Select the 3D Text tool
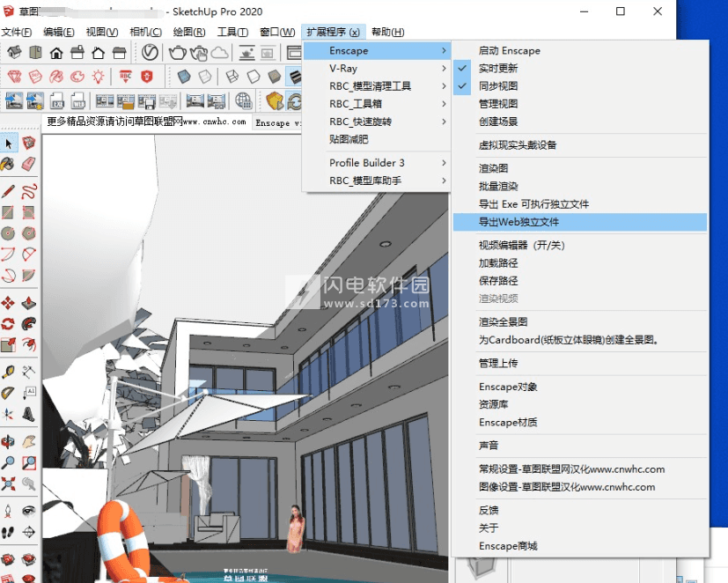Screen dimensions: 728x583 pyautogui.click(x=29, y=414)
